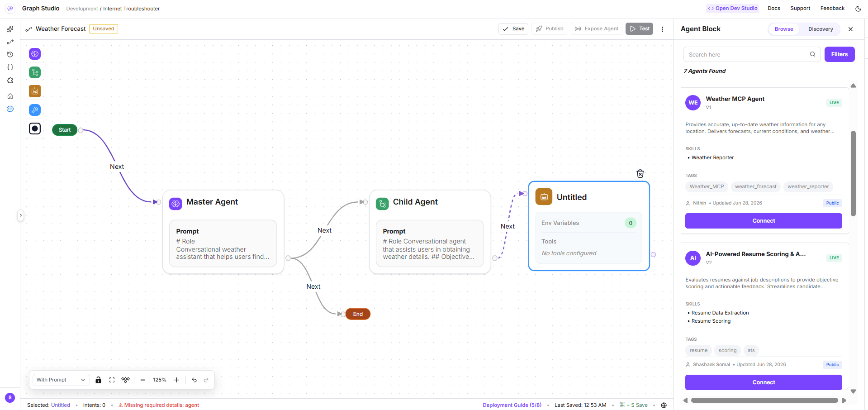
Task: Click the fit-to-screen icon in canvas toolbar
Action: (x=112, y=380)
